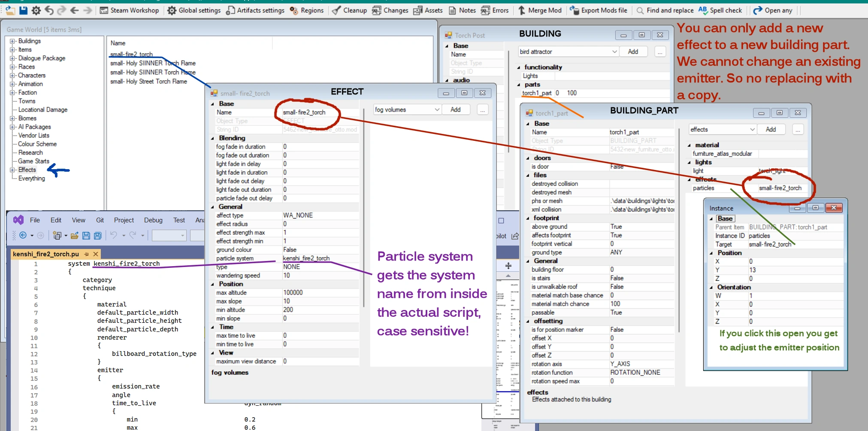Click Merge Mod in toolbar
Screen dimensions: 868x431
click(540, 10)
